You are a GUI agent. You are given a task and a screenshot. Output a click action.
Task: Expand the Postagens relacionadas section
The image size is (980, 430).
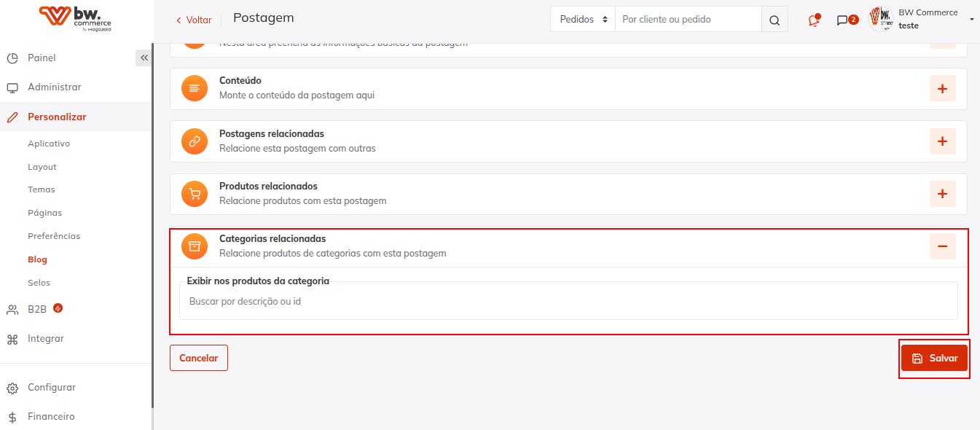coord(942,141)
